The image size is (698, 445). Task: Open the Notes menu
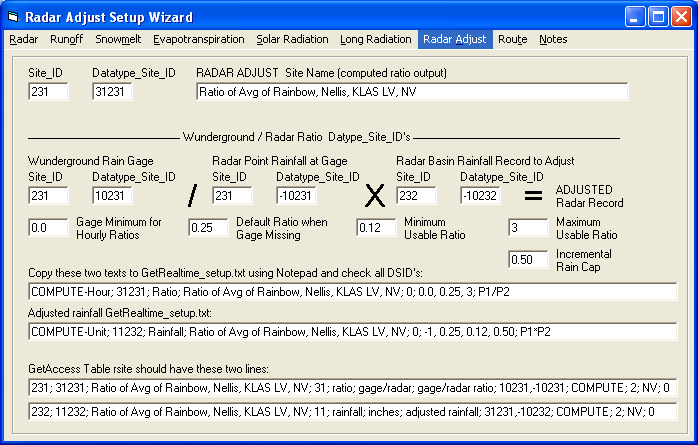click(x=553, y=39)
